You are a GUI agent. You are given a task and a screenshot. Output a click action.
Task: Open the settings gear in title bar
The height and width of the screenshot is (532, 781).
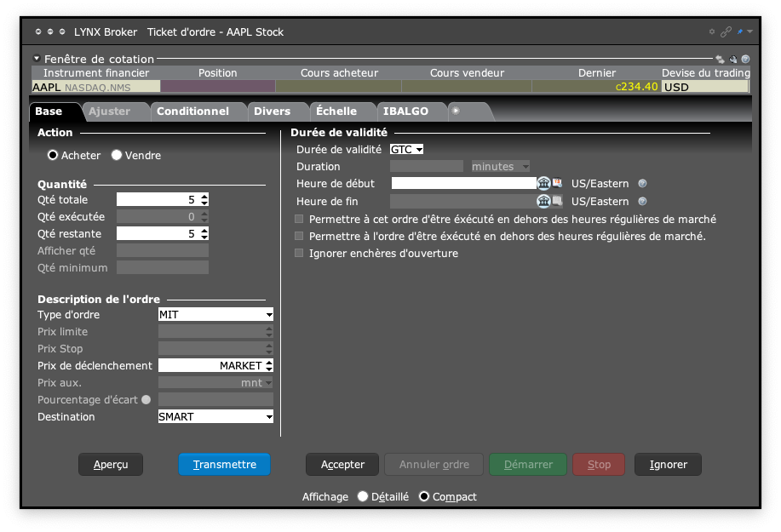712,31
